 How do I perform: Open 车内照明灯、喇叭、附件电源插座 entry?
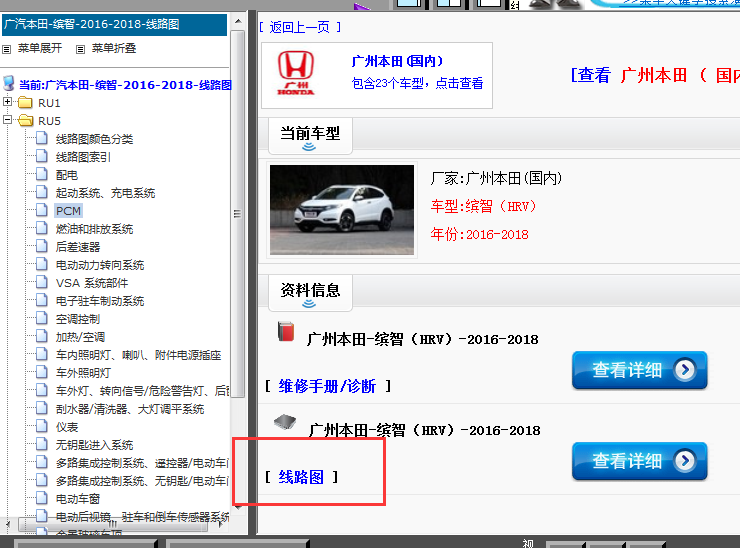pyautogui.click(x=138, y=355)
